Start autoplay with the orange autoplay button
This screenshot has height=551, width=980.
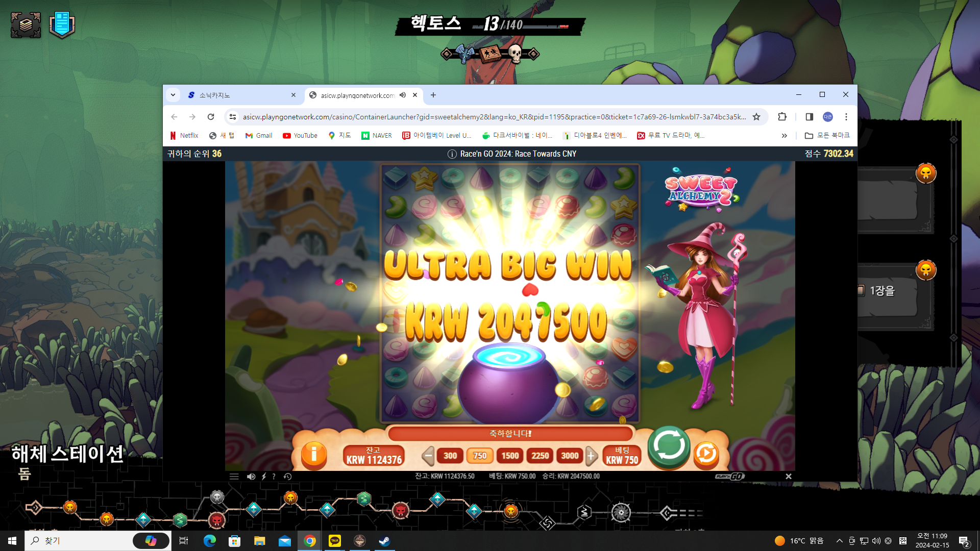706,454
